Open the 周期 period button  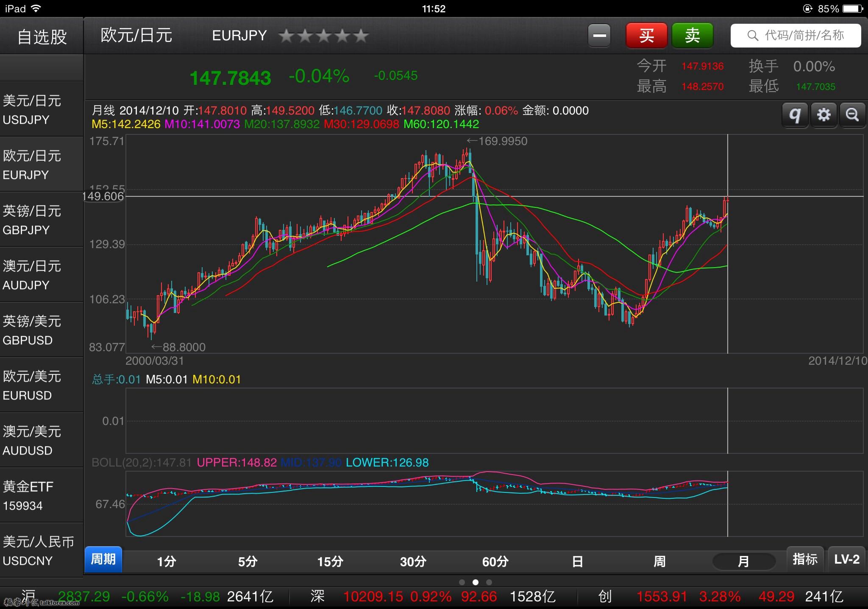pos(103,560)
